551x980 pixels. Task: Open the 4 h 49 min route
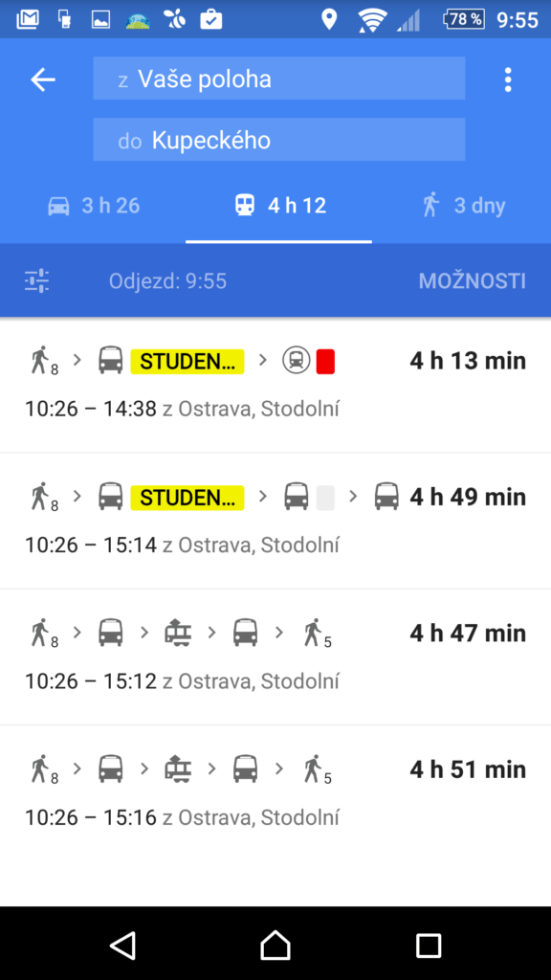click(x=275, y=521)
